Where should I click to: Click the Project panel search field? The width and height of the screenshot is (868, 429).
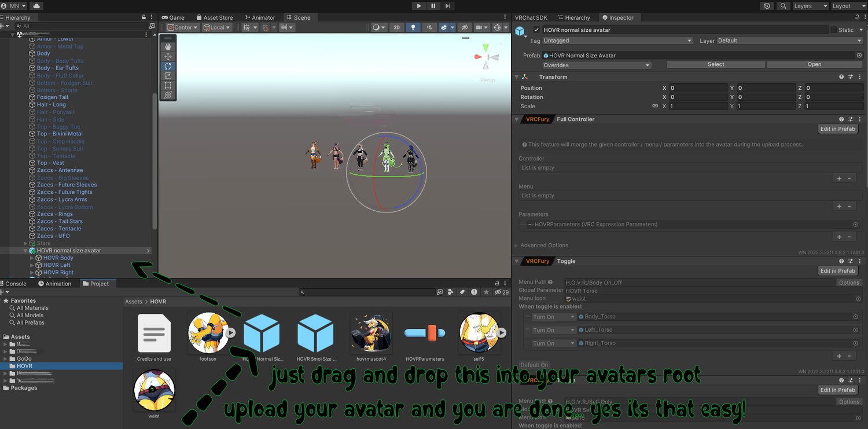(x=366, y=292)
